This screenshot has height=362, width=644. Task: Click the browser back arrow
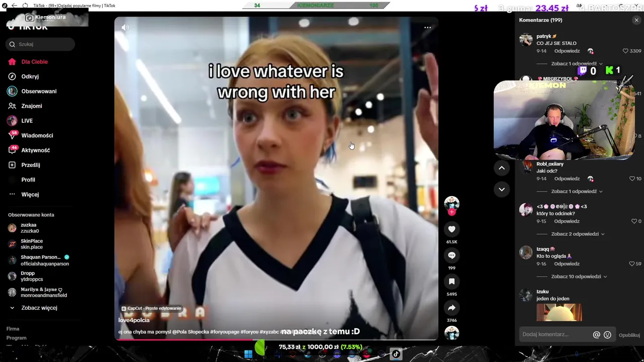[14, 6]
